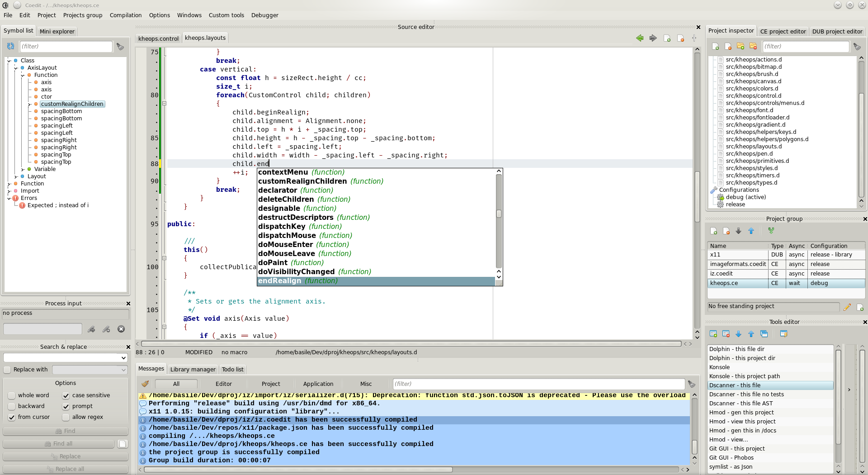Open the Compilation menu
This screenshot has height=475, width=868.
[x=125, y=15]
